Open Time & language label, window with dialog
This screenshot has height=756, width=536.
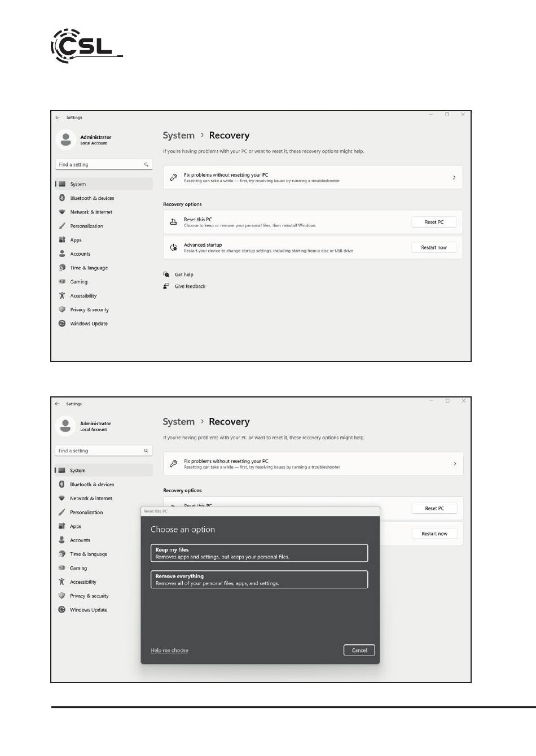pyautogui.click(x=89, y=554)
